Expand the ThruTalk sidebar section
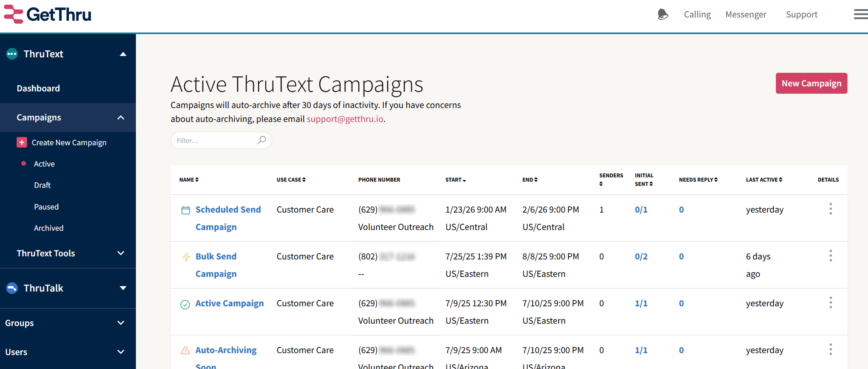Screen dimensions: 868x369 point(123,288)
